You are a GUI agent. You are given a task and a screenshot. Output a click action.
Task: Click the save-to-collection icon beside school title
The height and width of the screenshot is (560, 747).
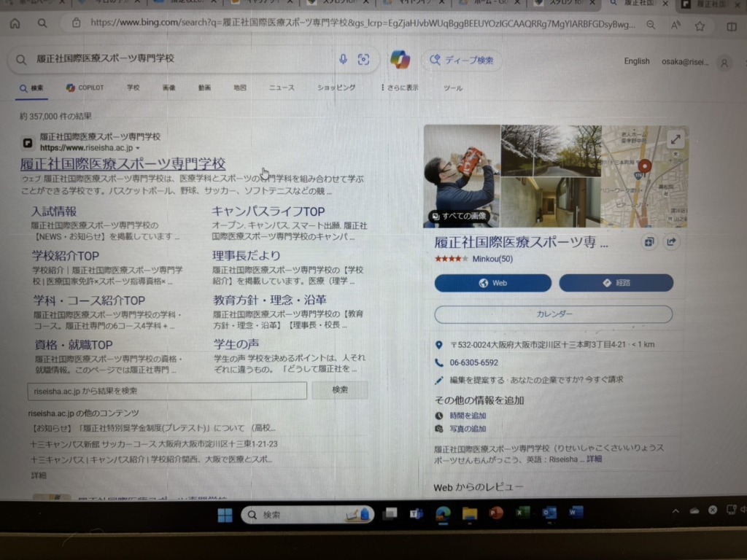pos(649,242)
